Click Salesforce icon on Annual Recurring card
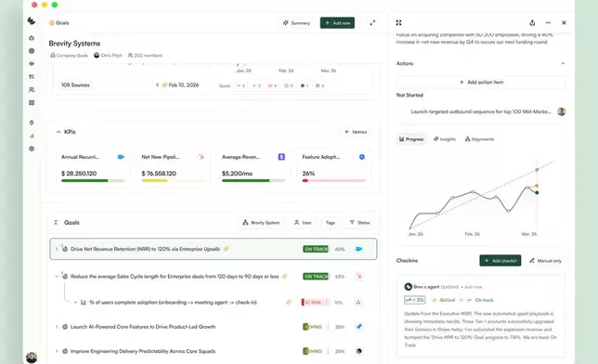The height and width of the screenshot is (364, 598). pyautogui.click(x=121, y=157)
